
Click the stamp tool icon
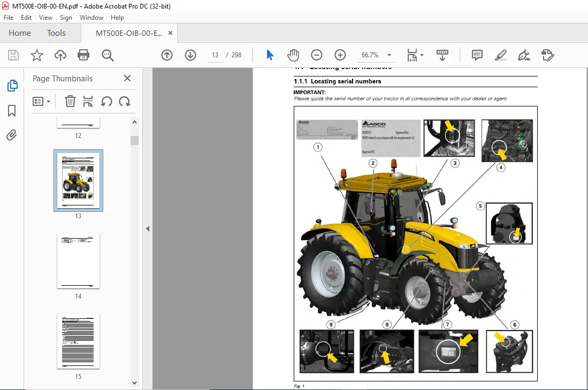(547, 55)
